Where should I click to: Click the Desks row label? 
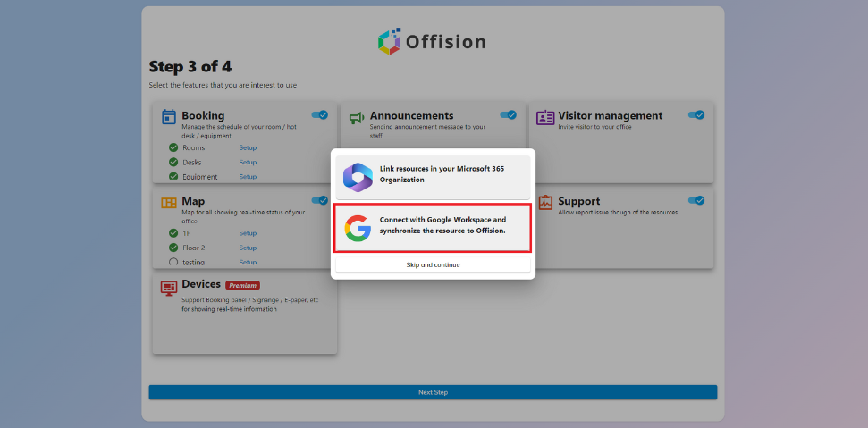pyautogui.click(x=192, y=162)
